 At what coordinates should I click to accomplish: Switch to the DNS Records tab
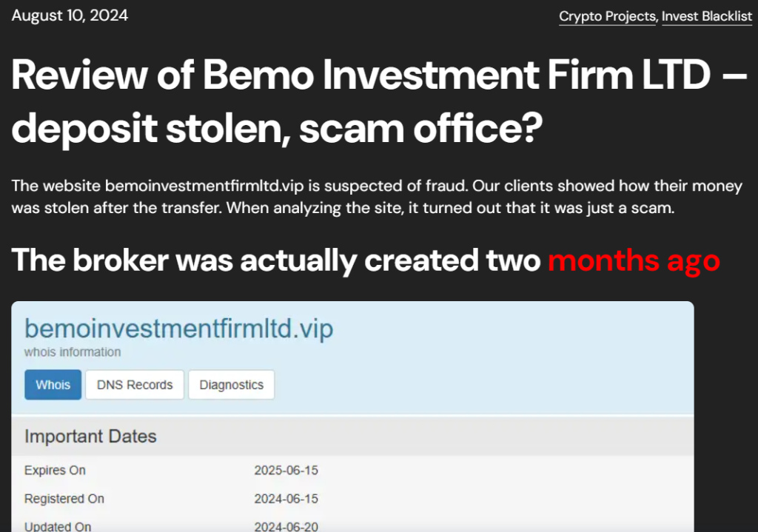(135, 385)
